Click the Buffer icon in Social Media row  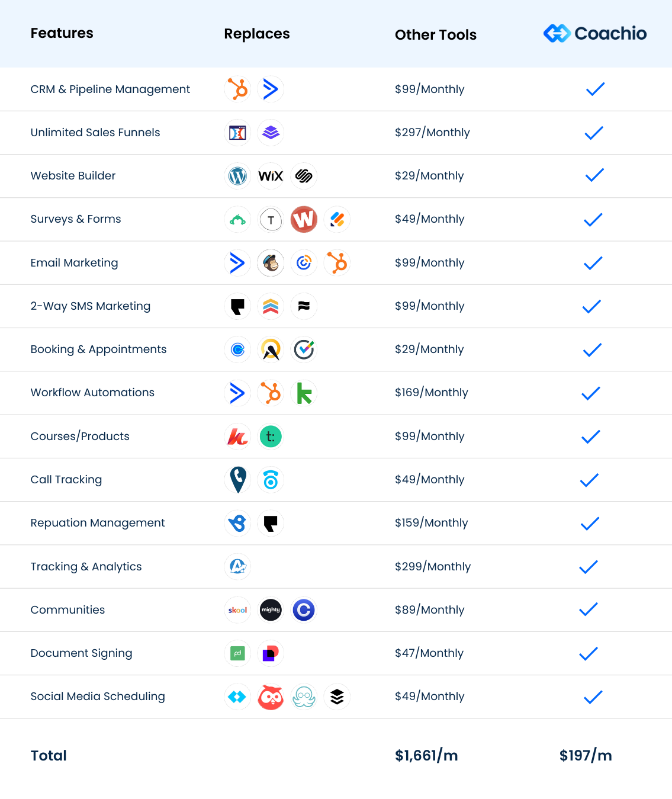pyautogui.click(x=337, y=697)
